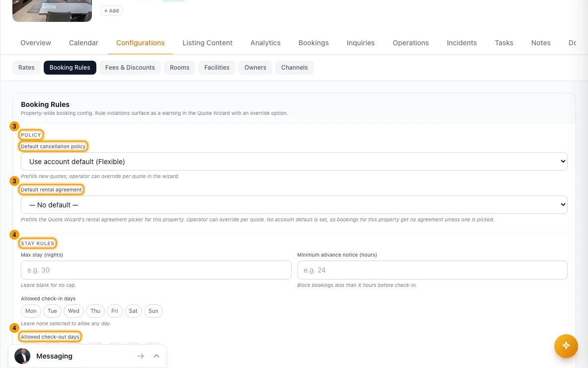Open the Notes tab

tap(541, 43)
